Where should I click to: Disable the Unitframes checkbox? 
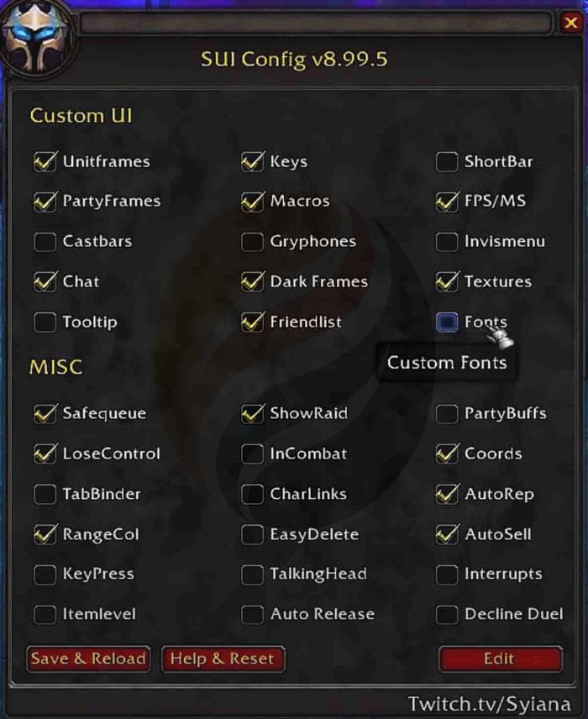click(45, 160)
